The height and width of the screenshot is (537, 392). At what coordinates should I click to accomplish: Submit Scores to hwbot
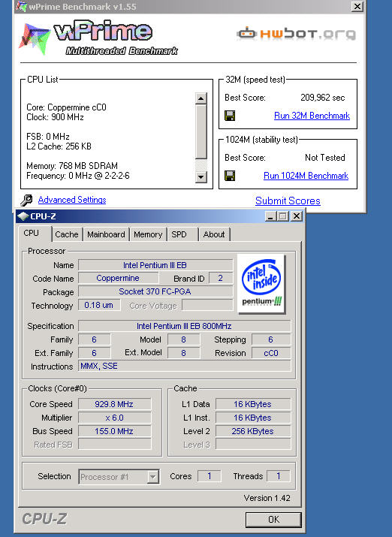288,201
